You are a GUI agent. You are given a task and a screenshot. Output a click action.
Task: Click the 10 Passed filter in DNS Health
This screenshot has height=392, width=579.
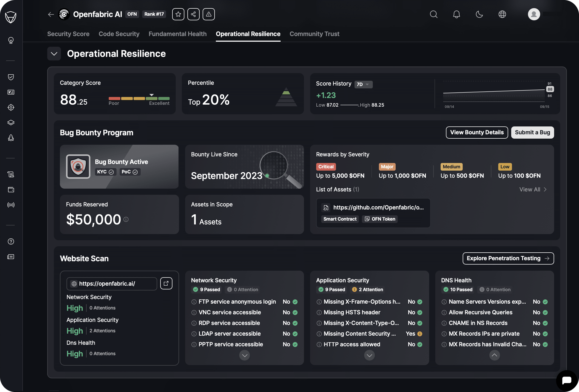pos(458,290)
